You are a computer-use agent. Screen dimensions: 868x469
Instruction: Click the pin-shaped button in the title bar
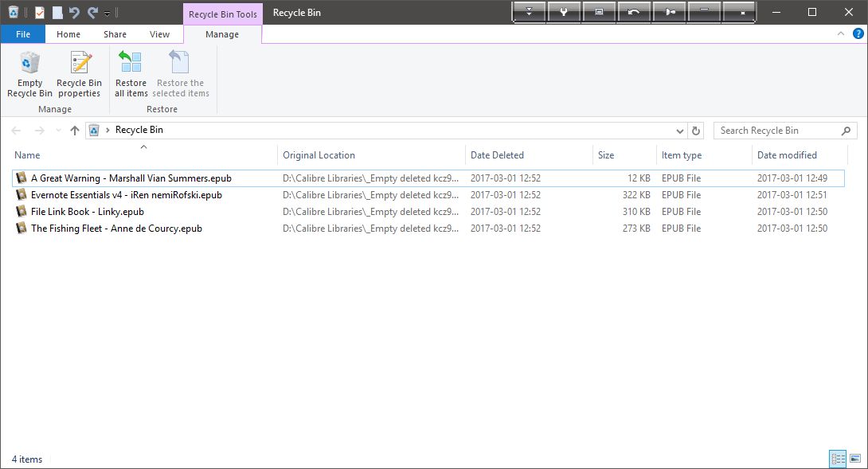[x=669, y=12]
